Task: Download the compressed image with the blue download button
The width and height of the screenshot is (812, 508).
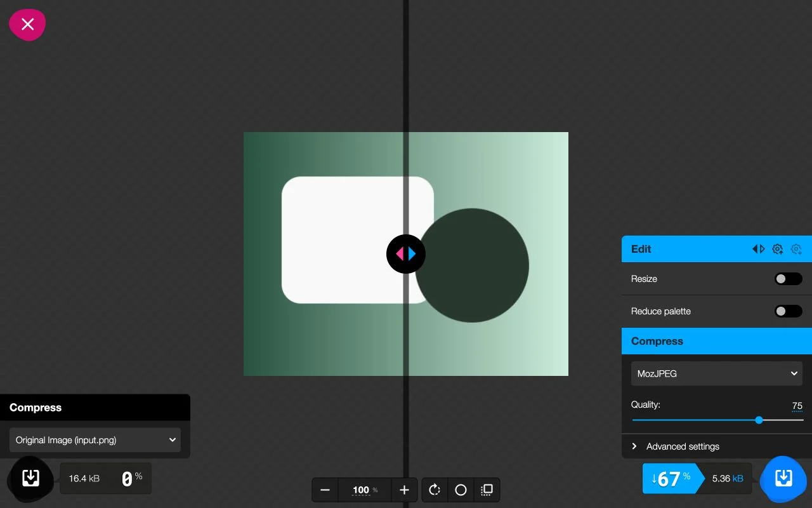Action: (x=784, y=478)
